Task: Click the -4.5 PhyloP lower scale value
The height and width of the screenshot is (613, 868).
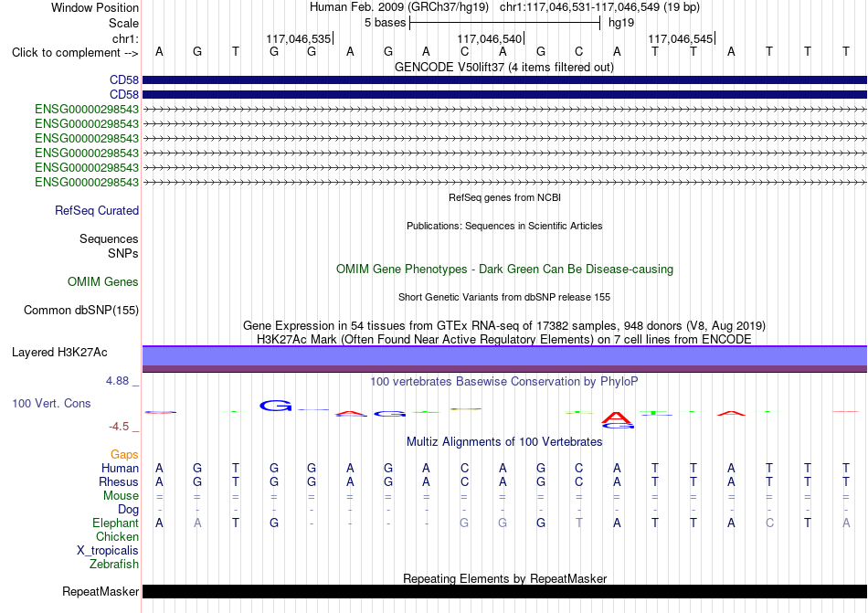Action: [x=119, y=427]
